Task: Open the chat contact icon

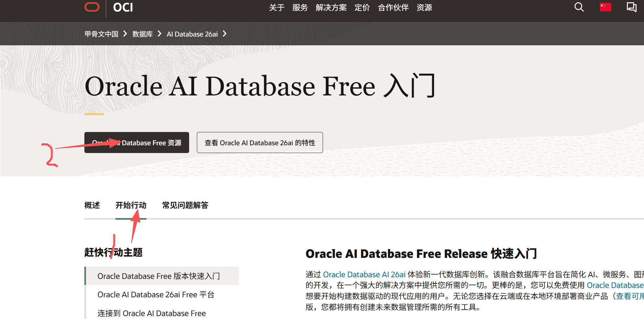Action: point(632,7)
